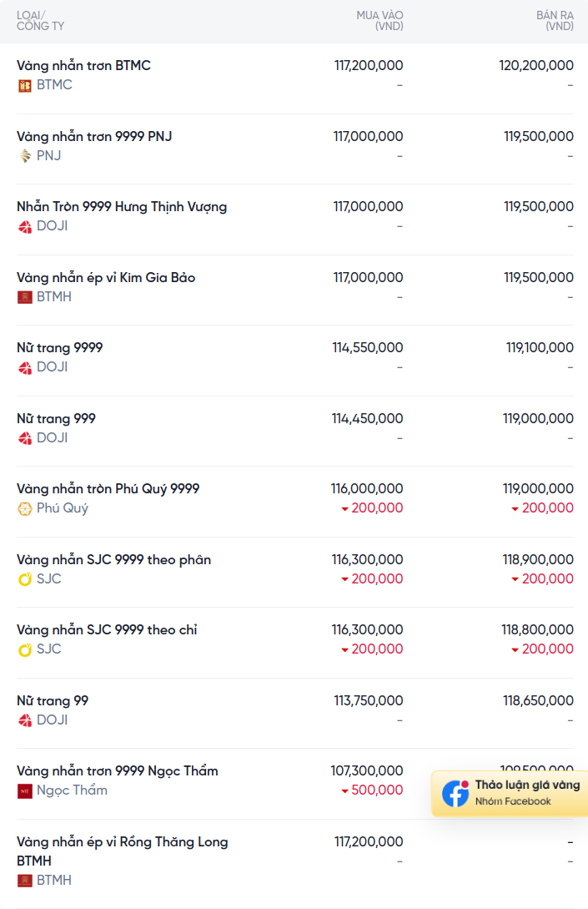588x909 pixels.
Task: Click DOJI logo under Nữ trang 99
Action: pos(24,720)
